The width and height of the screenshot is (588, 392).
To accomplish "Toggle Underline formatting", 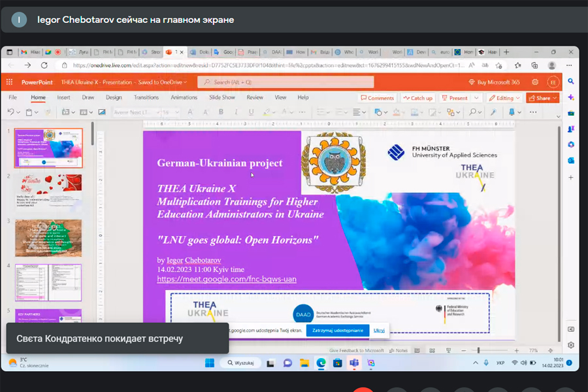I will click(251, 112).
